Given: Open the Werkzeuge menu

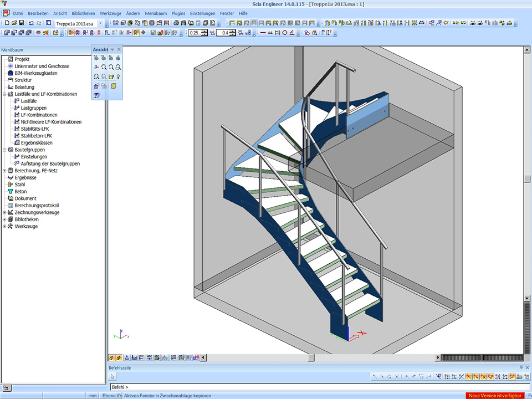Looking at the screenshot, I should click(x=110, y=13).
